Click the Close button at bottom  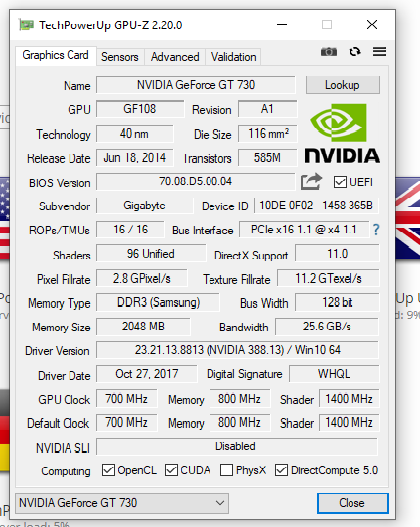click(x=352, y=503)
